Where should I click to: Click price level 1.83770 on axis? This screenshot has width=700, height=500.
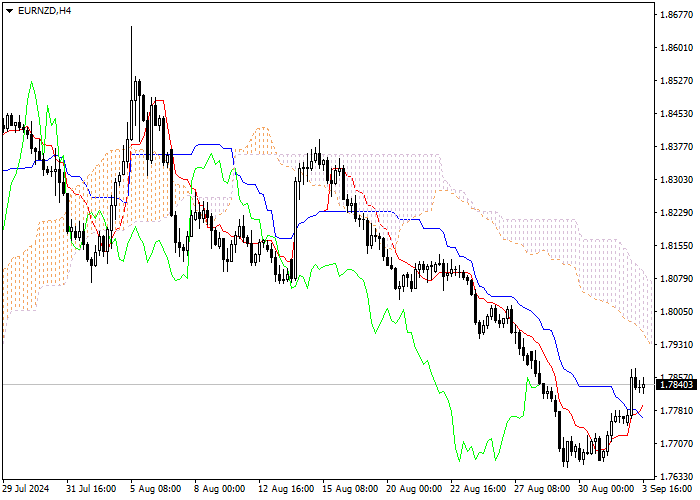tap(677, 147)
